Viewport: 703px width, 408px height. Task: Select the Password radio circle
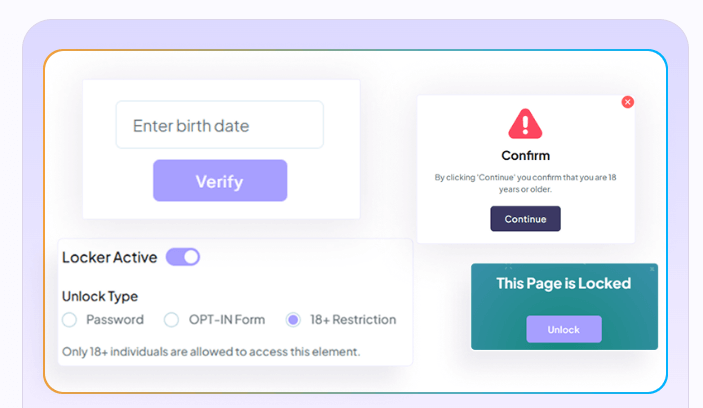point(69,320)
